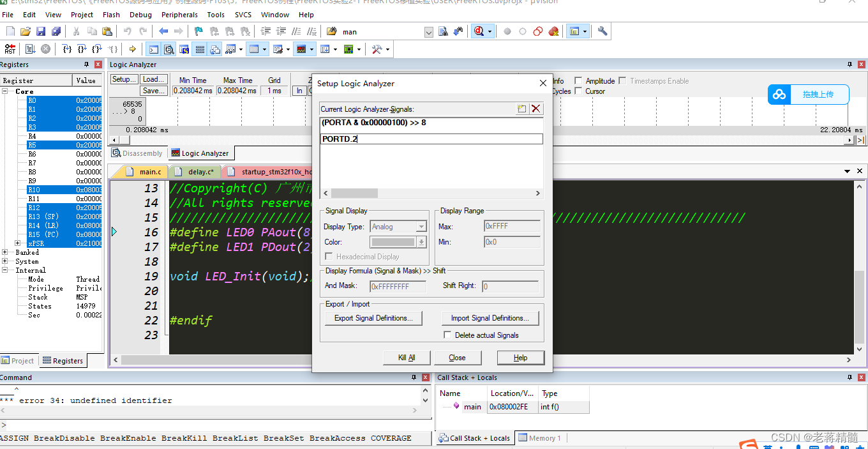This screenshot has width=868, height=449.
Task: Click the red X delete signal icon
Action: coord(536,109)
